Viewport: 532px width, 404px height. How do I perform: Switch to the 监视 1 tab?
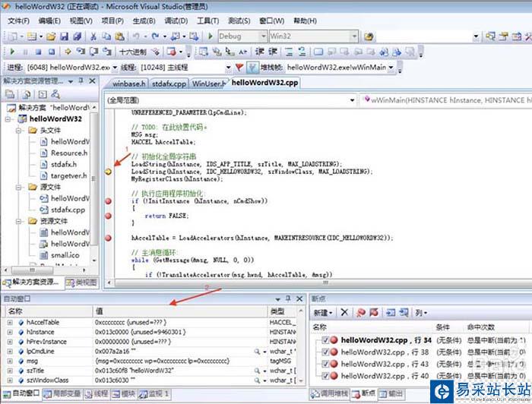pos(154,393)
